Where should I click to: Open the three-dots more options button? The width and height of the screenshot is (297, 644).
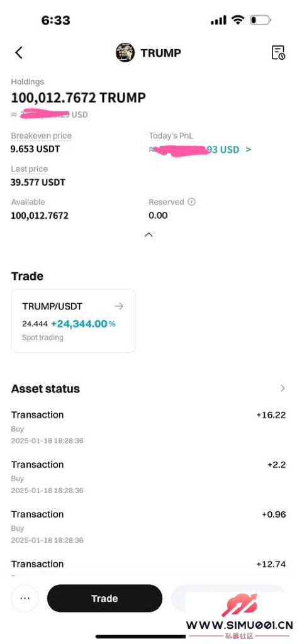[x=25, y=599]
